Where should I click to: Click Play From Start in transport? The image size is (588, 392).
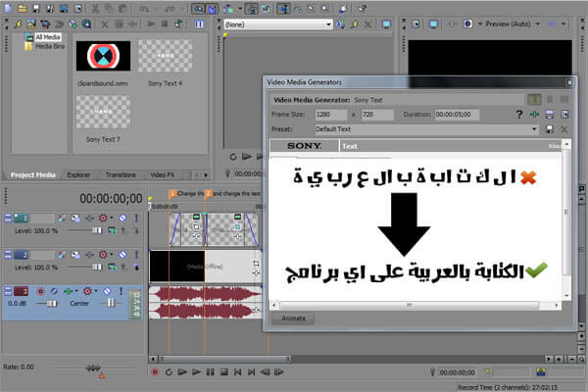point(182,372)
